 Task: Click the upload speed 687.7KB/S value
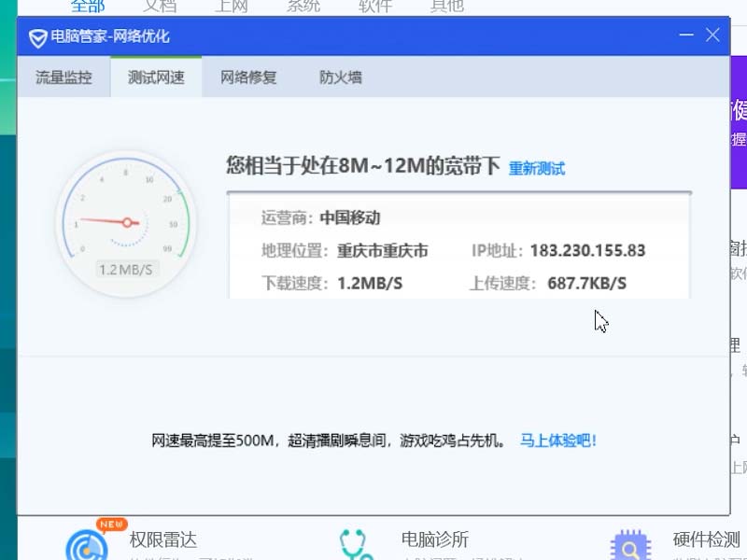587,284
